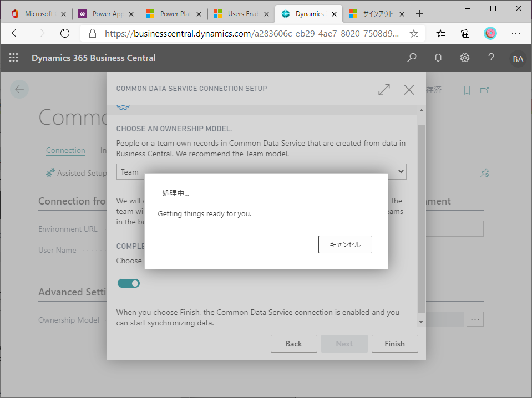Image resolution: width=532 pixels, height=398 pixels.
Task: Open the app launcher waffle menu
Action: coord(13,58)
